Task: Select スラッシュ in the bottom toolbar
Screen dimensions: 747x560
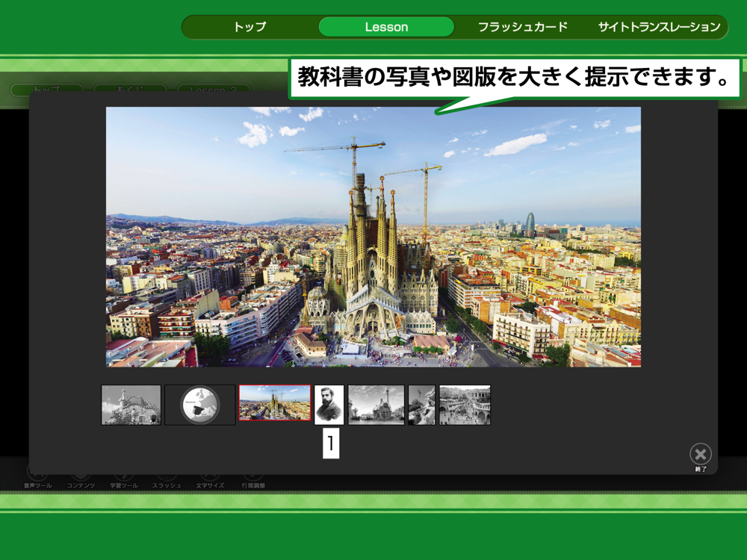Action: coord(167,476)
